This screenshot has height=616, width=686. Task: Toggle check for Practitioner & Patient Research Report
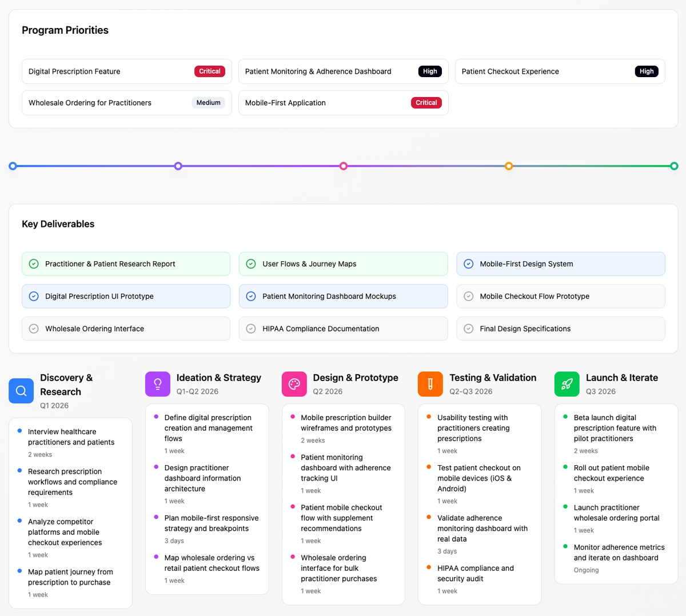(34, 264)
